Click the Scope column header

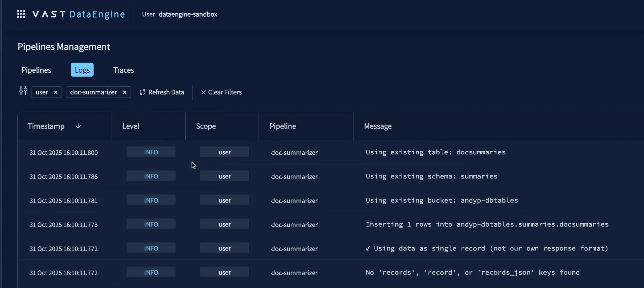pos(222,126)
